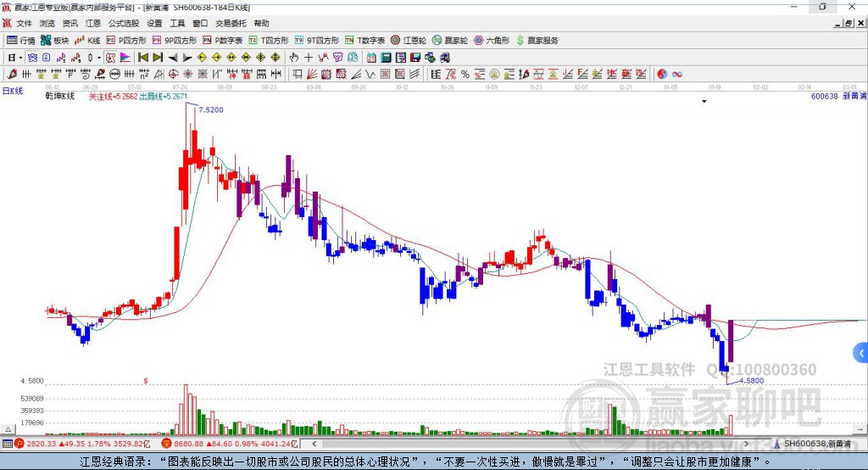The image size is (868, 470).
Task: Expand the candlestick style dropdown arrow
Action: (x=99, y=58)
